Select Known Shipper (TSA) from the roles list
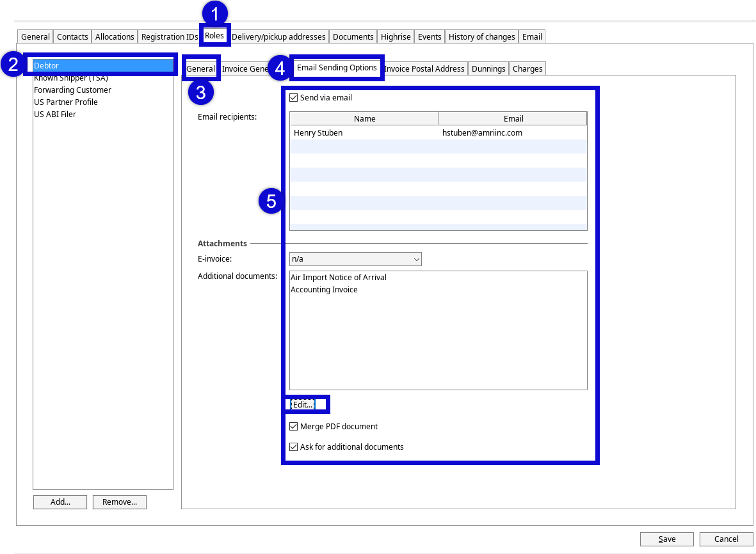 71,77
